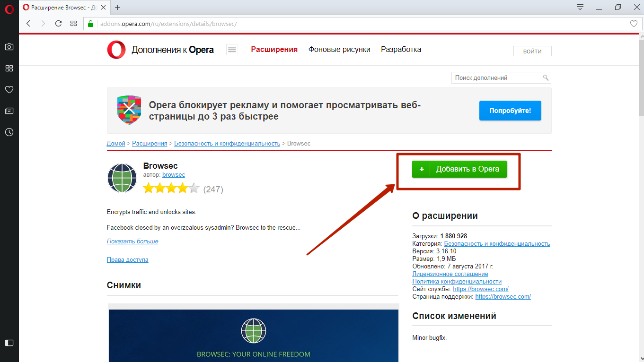644x362 pixels.
Task: Click the Версия: 3.16.10 text
Action: pos(434,251)
